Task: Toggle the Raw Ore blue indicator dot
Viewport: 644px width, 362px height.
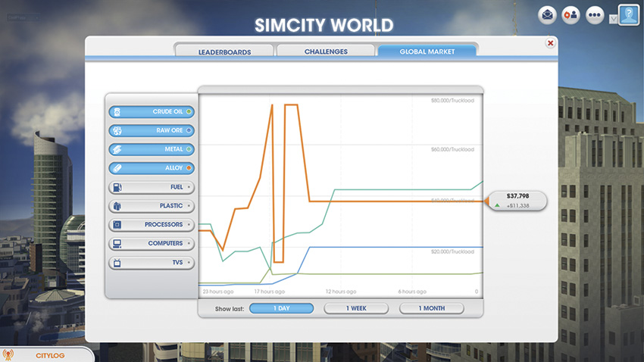Action: [x=189, y=130]
